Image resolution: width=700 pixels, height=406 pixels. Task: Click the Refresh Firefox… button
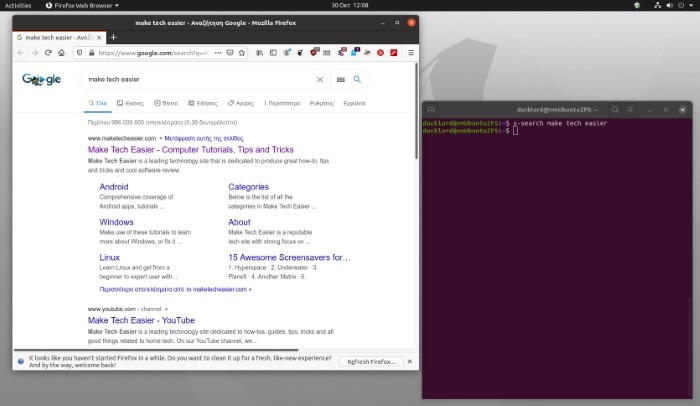tap(371, 361)
